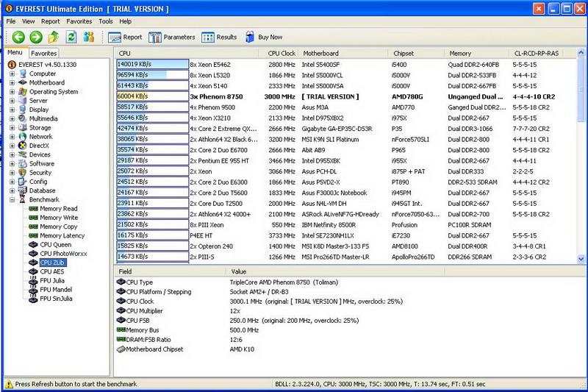Expand the Operating System node
The height and width of the screenshot is (392, 588).
tap(12, 92)
